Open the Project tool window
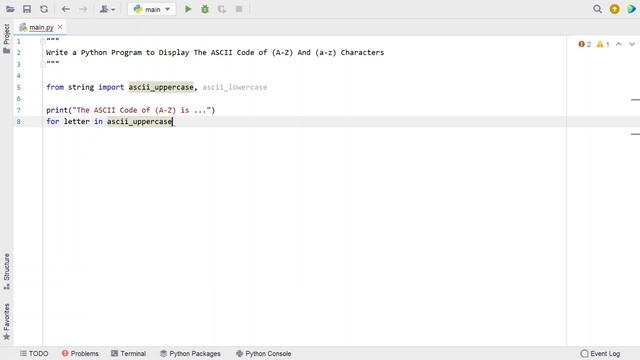 7,39
